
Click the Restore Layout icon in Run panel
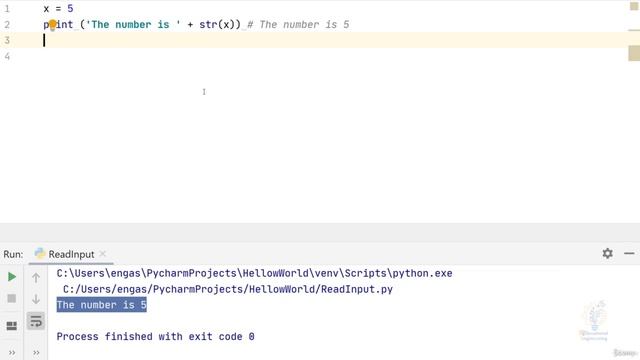tap(12, 325)
